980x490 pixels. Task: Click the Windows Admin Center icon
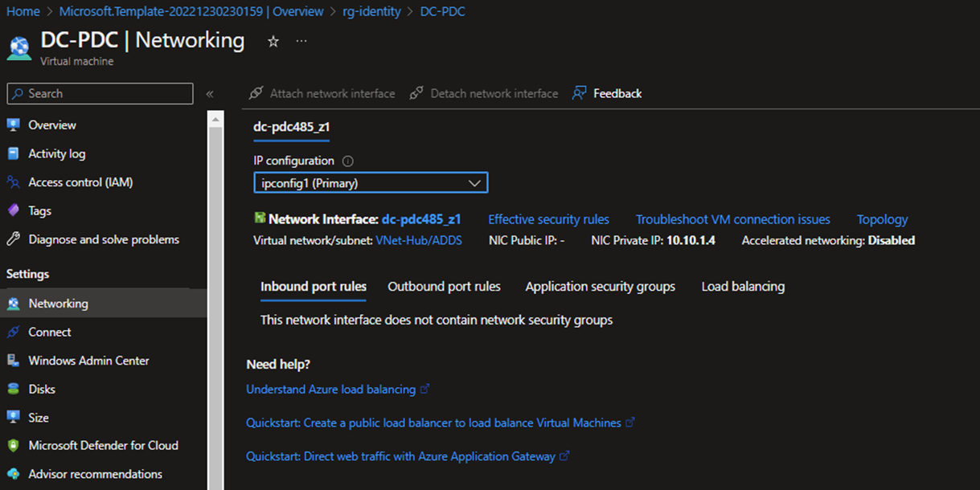pyautogui.click(x=13, y=361)
